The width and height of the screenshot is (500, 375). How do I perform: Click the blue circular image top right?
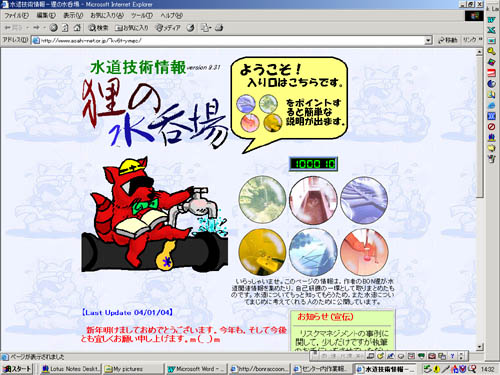(x=364, y=200)
